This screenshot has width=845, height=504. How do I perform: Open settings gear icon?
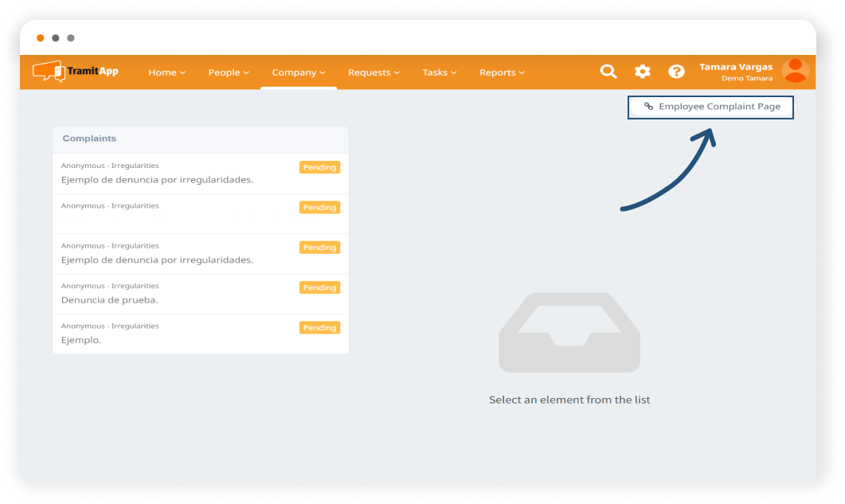(x=643, y=72)
